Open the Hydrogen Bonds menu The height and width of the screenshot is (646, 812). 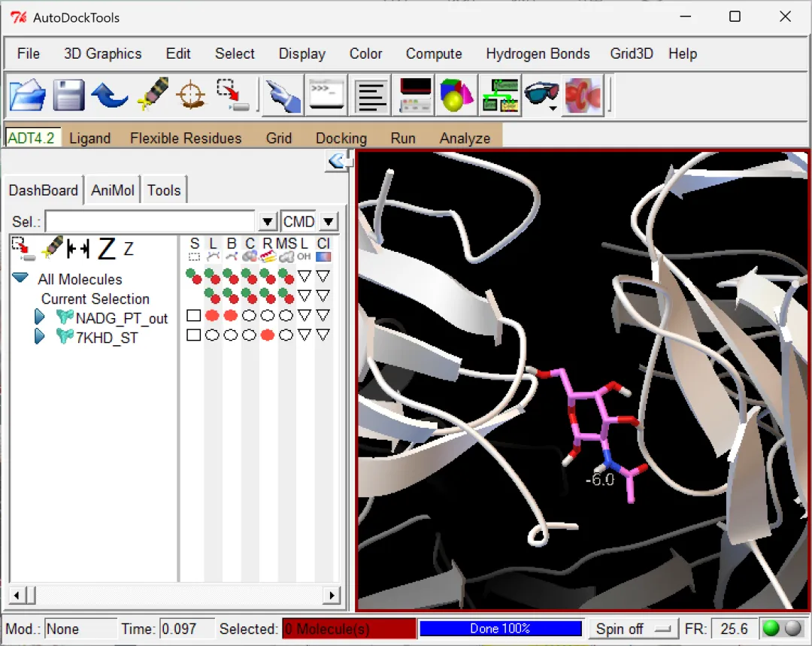pos(538,54)
